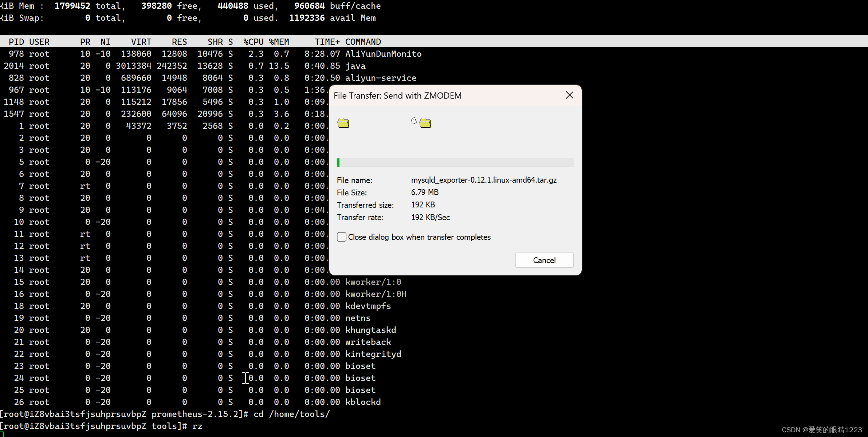The height and width of the screenshot is (437, 868).
Task: Click the 6.79 MB file size value
Action: [x=425, y=192]
